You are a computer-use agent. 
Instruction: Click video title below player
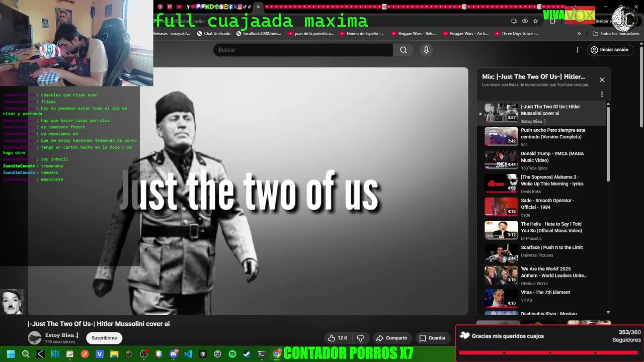pos(99,324)
